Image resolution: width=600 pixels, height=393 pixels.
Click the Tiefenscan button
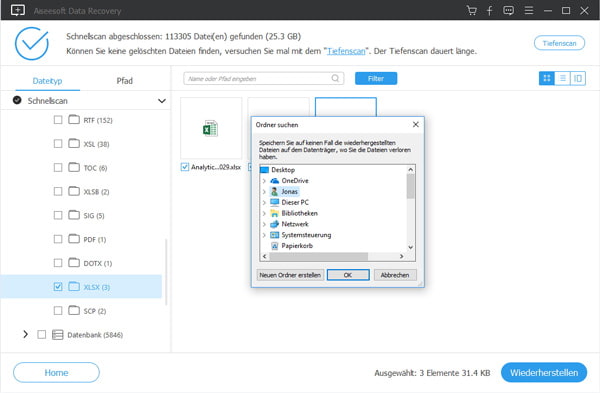559,43
